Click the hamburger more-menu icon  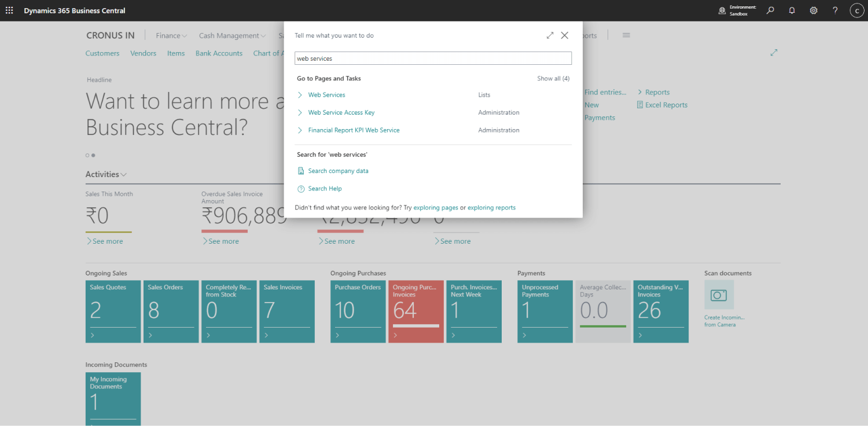626,35
